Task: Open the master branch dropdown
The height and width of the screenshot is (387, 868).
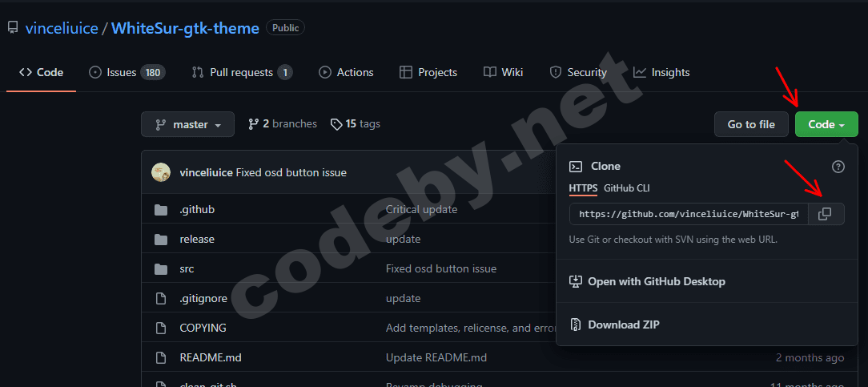Action: pos(187,124)
